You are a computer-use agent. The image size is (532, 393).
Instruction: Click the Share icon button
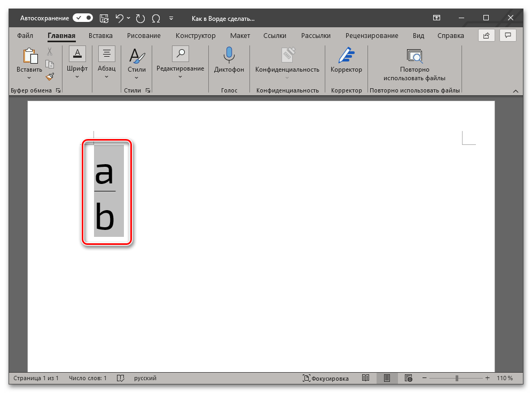[486, 36]
